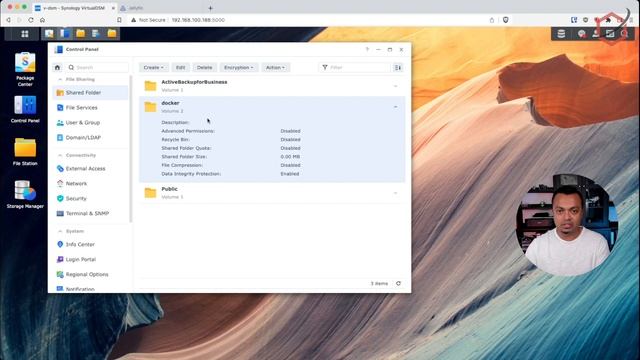This screenshot has width=640, height=360.
Task: Click the Filter input box
Action: point(354,67)
